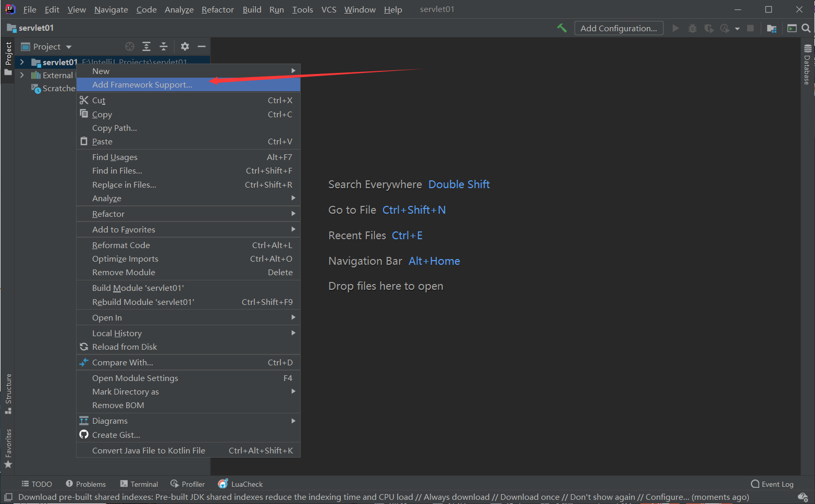Click the Search Everywhere magnifier icon
The image size is (815, 504).
click(x=806, y=28)
